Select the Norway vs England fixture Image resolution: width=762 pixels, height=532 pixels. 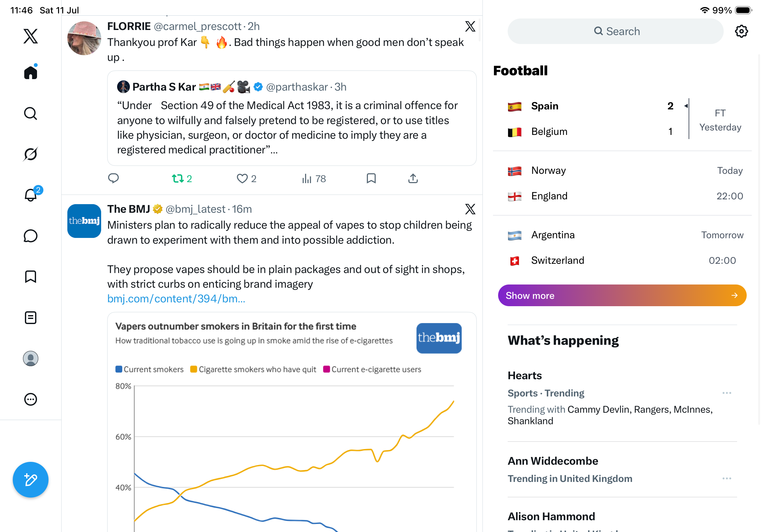pos(622,183)
